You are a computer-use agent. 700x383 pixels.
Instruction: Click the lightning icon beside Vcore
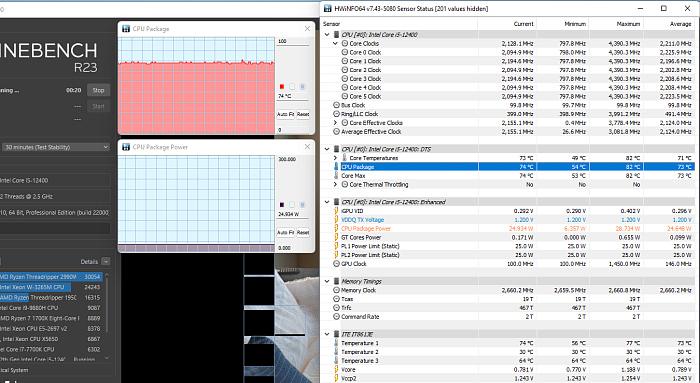[336, 370]
